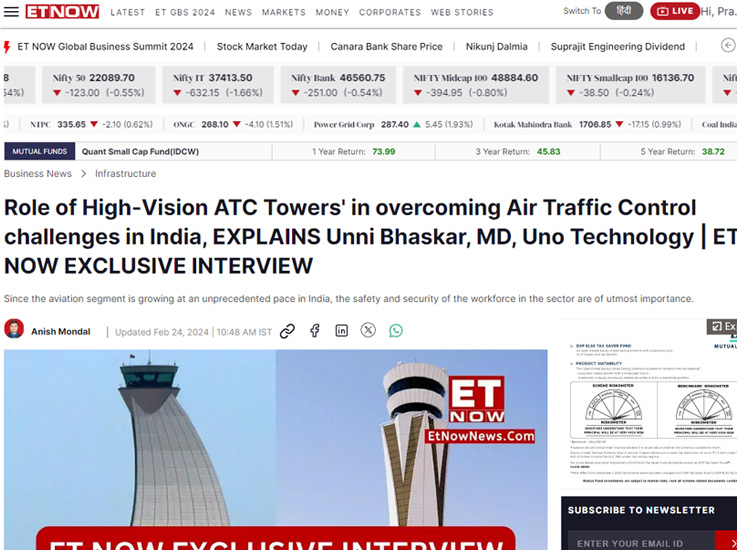
Task: Share article on X (Twitter)
Action: [368, 331]
